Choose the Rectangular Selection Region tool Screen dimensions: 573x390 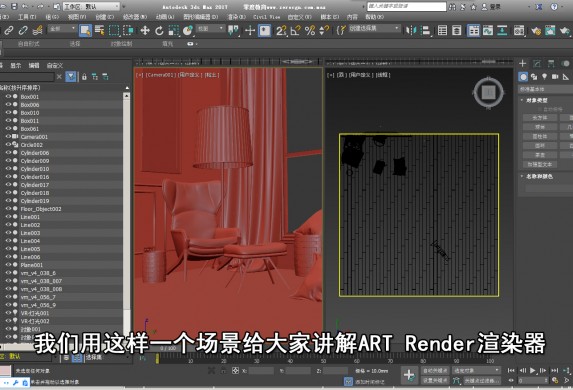pyautogui.click(x=114, y=30)
